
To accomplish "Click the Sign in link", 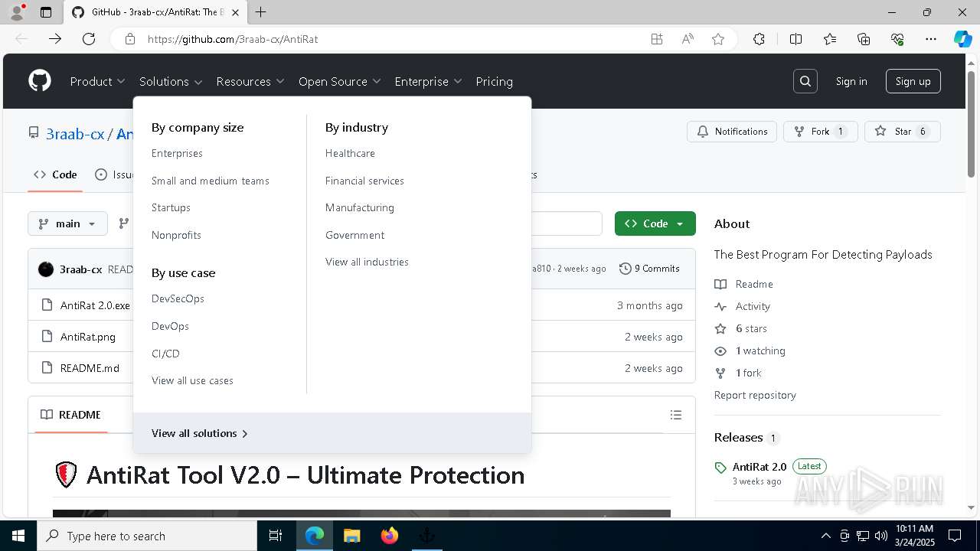I will point(851,81).
